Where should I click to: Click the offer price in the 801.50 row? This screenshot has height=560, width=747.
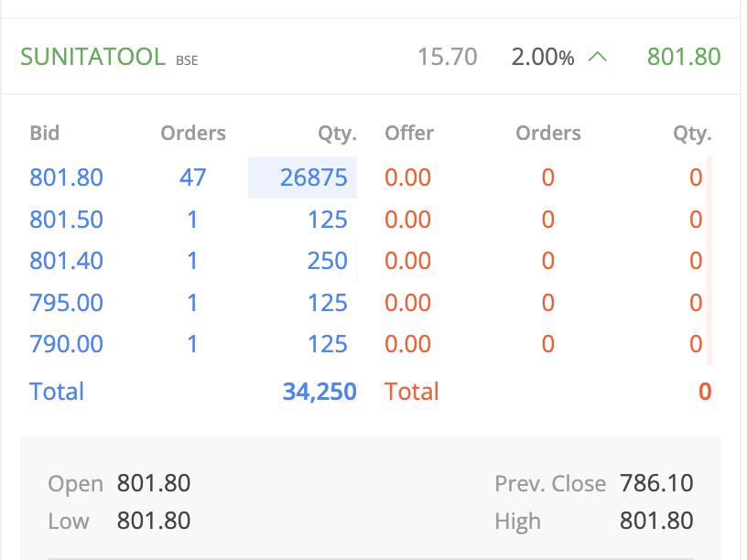point(407,220)
